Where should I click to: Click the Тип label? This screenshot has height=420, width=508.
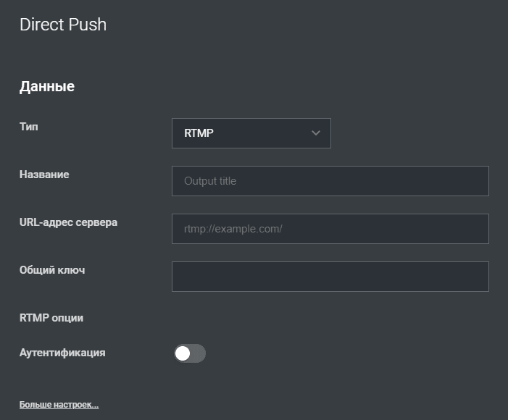[x=29, y=127]
